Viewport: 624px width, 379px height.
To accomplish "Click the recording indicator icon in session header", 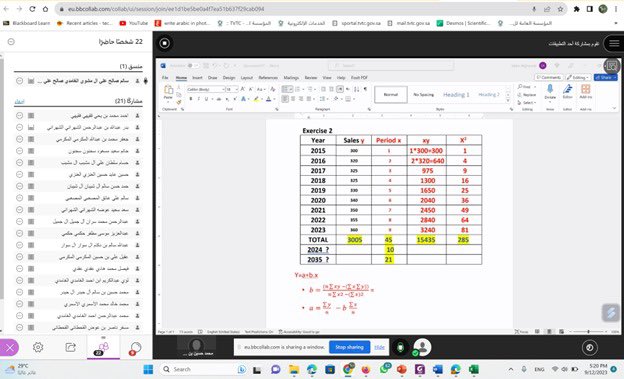I will (165, 43).
